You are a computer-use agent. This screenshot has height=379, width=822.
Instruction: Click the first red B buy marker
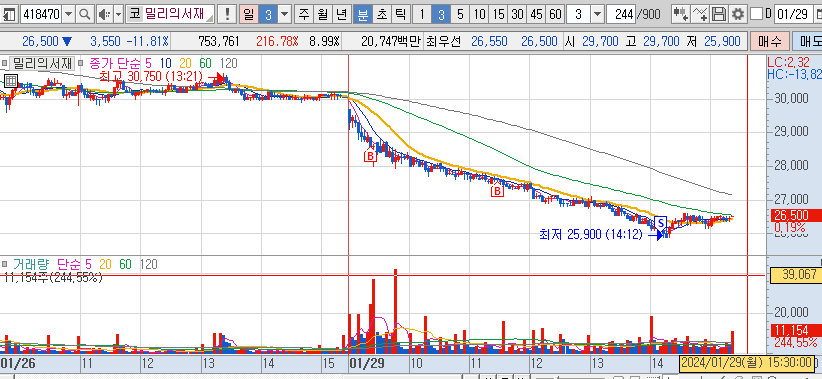(370, 156)
